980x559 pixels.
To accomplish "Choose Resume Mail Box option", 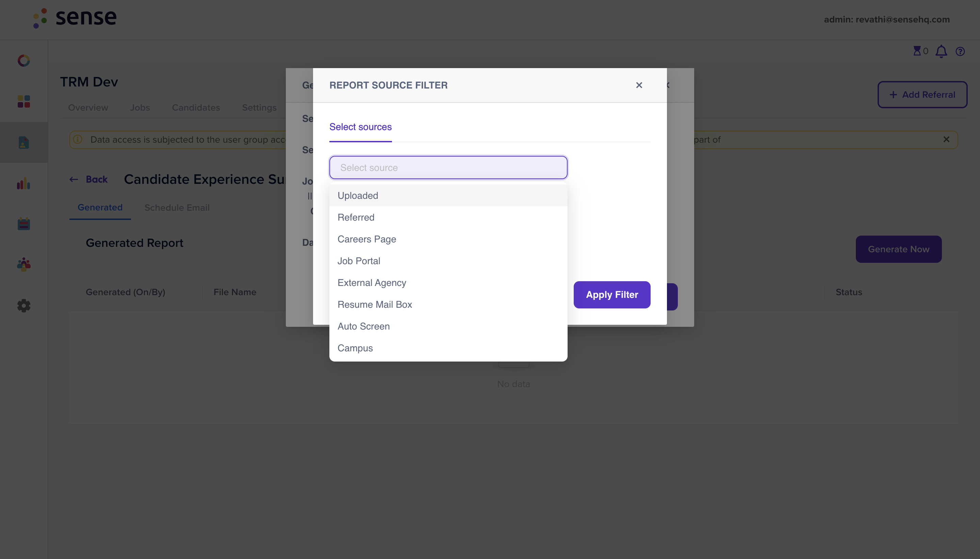I will click(375, 304).
